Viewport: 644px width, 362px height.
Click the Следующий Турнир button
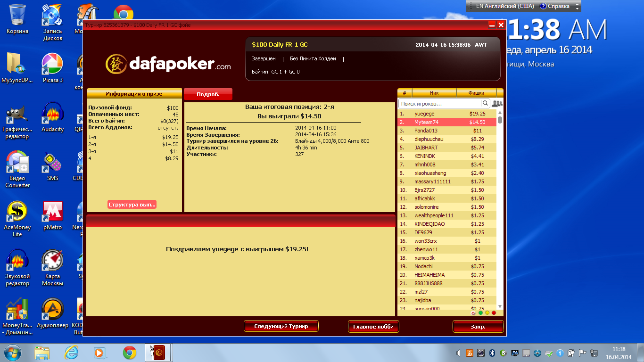[x=281, y=326]
